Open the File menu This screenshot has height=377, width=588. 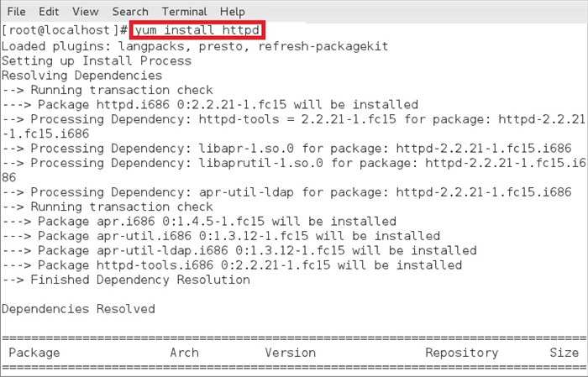16,12
